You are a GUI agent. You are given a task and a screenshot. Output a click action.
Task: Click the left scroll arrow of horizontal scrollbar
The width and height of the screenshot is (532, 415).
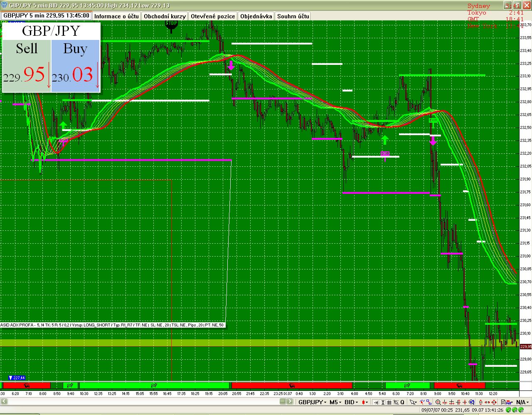pyautogui.click(x=4, y=401)
